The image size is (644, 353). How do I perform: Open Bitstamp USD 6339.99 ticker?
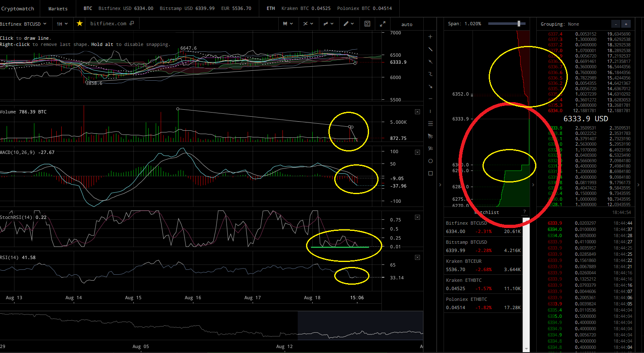(x=187, y=8)
